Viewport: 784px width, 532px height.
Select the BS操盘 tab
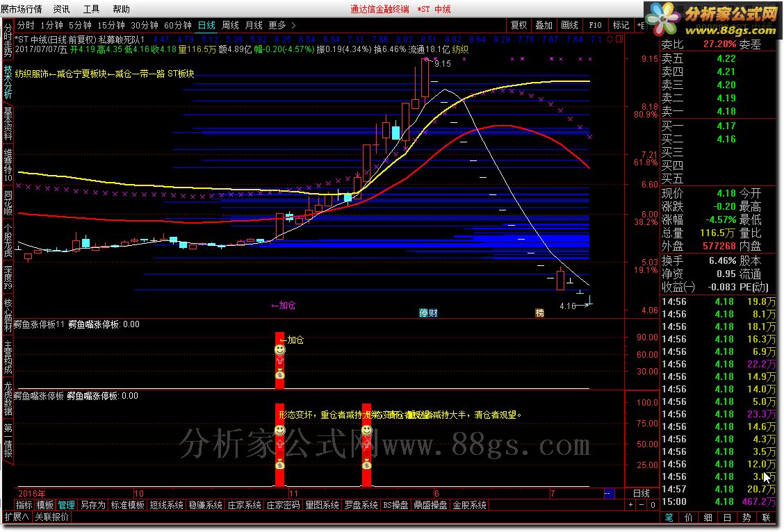pyautogui.click(x=395, y=505)
